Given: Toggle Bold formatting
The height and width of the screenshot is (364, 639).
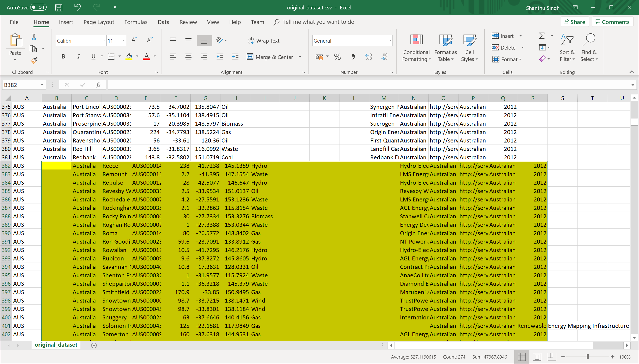Looking at the screenshot, I should 63,57.
